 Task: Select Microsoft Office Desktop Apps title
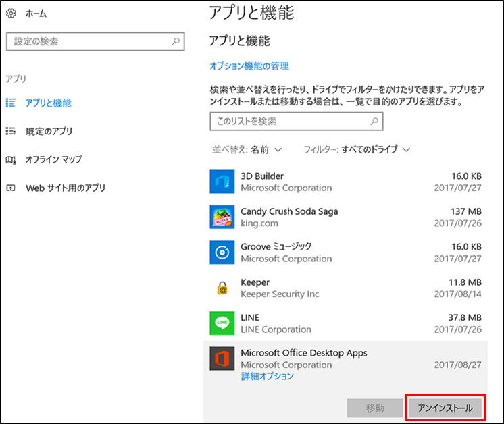pyautogui.click(x=304, y=353)
